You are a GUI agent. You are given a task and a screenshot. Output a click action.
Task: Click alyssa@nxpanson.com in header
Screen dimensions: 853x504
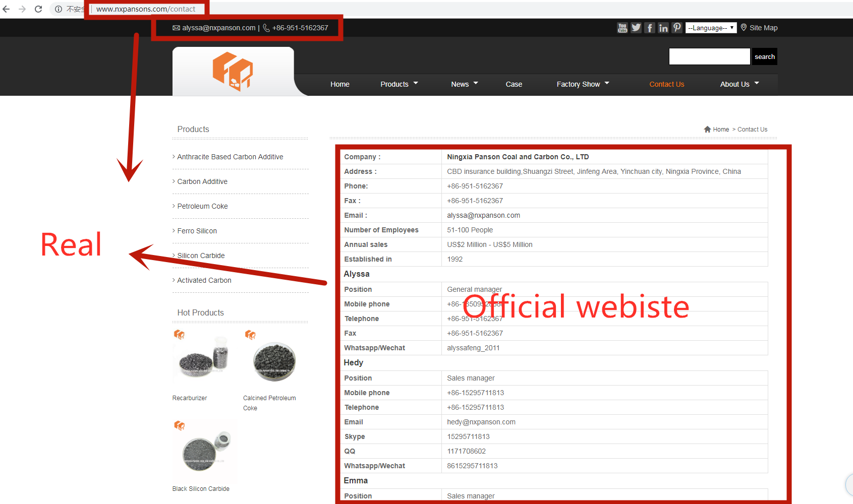pos(219,28)
